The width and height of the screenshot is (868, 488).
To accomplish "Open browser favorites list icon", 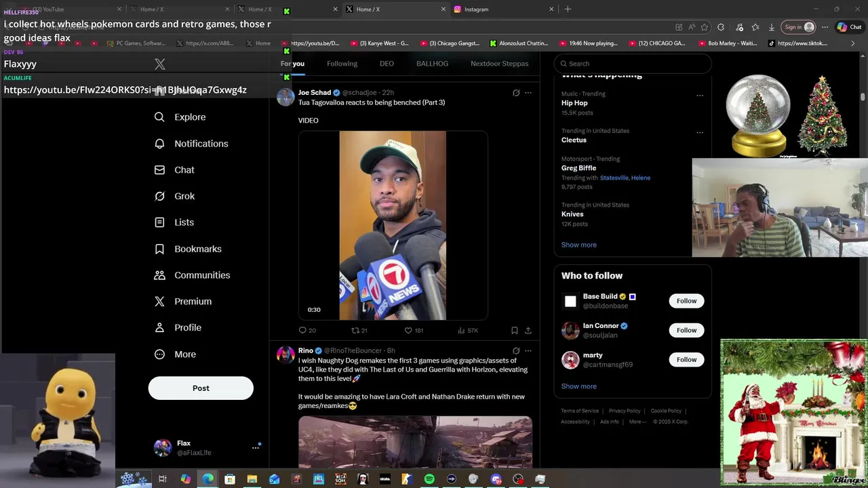I will (755, 27).
